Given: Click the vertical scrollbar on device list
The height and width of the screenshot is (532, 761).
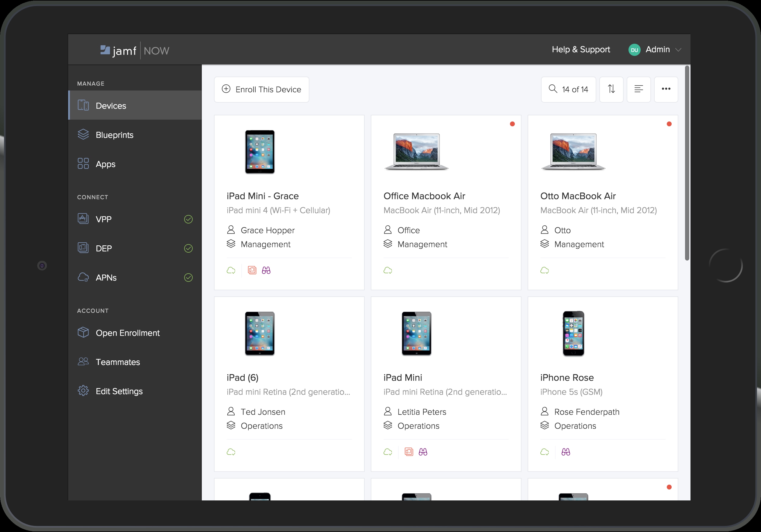Looking at the screenshot, I should tap(687, 163).
